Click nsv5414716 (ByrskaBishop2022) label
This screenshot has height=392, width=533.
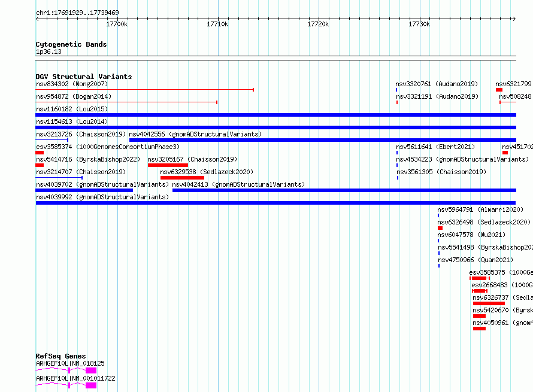[x=88, y=159]
